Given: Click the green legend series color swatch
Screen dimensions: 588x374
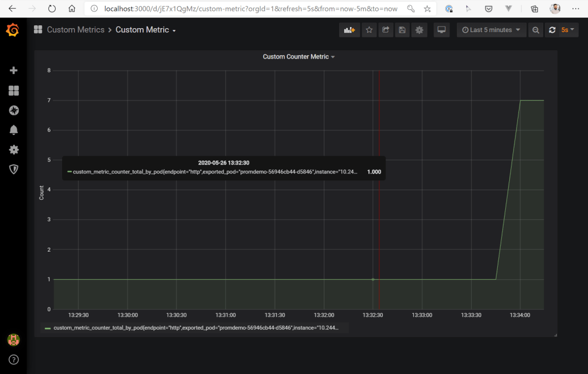Looking at the screenshot, I should coord(48,328).
